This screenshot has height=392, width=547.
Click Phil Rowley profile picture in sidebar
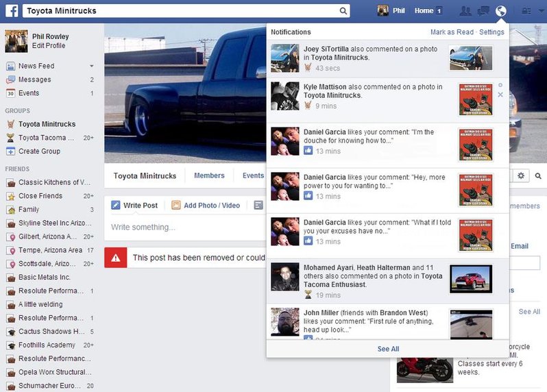coord(16,41)
